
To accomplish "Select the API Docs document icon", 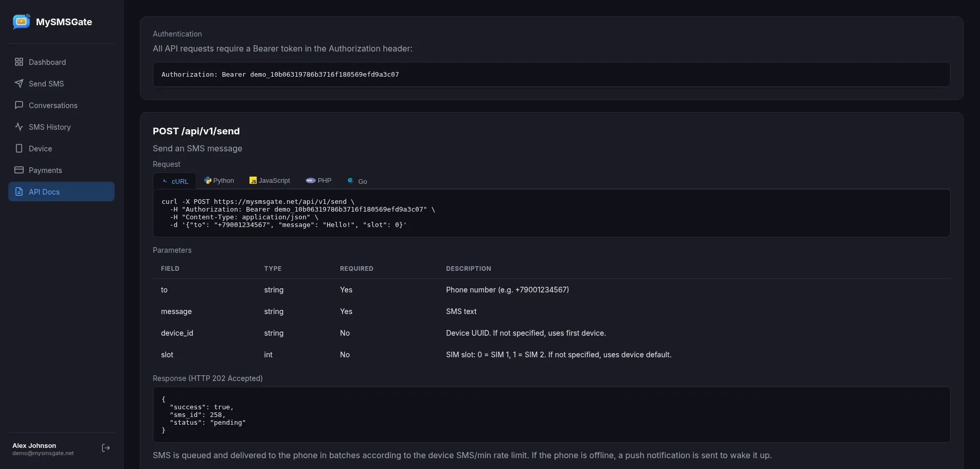I will (19, 192).
